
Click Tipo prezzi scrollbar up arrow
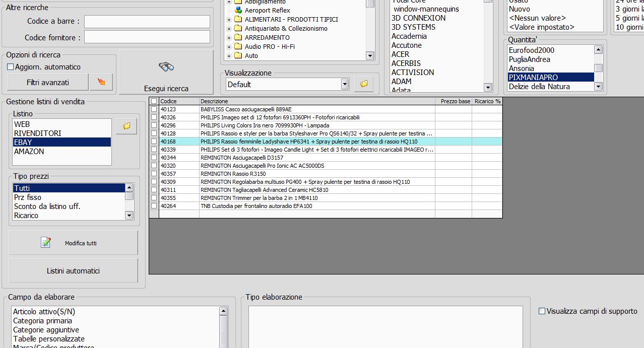(129, 187)
